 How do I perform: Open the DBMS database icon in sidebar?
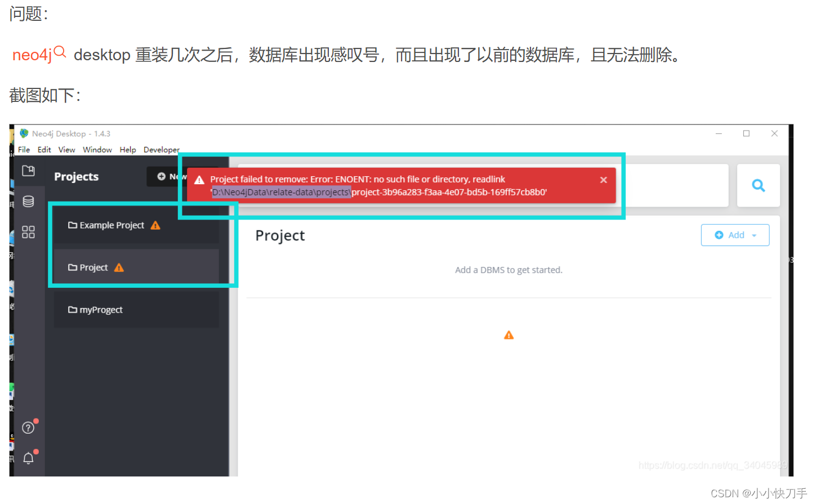tap(28, 201)
